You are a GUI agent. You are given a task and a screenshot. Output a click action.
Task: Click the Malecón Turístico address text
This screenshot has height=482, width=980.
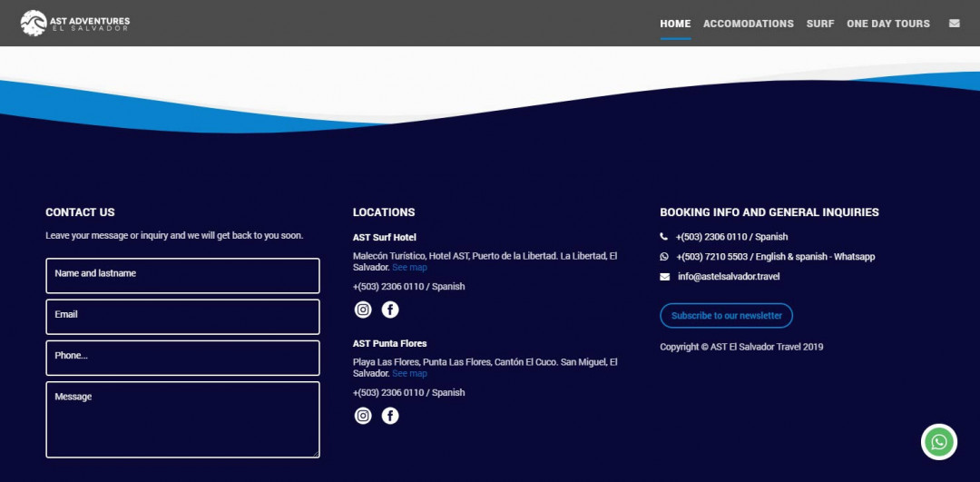(485, 261)
